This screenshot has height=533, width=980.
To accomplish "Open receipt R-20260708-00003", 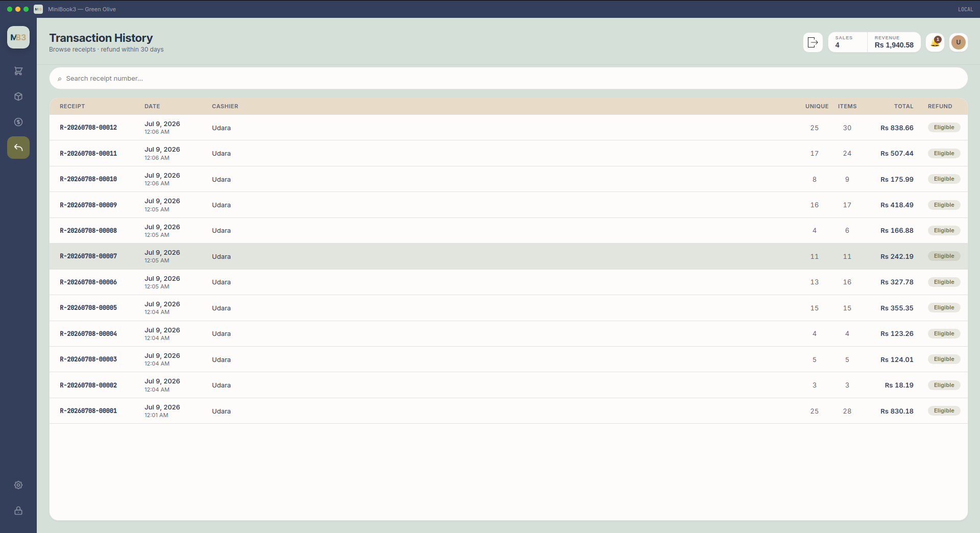I will pos(508,359).
